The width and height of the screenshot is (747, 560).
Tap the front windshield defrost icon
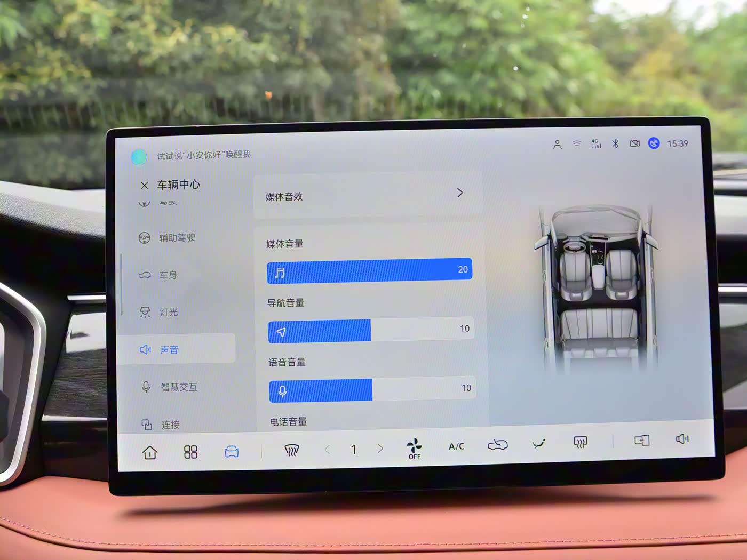(x=291, y=451)
